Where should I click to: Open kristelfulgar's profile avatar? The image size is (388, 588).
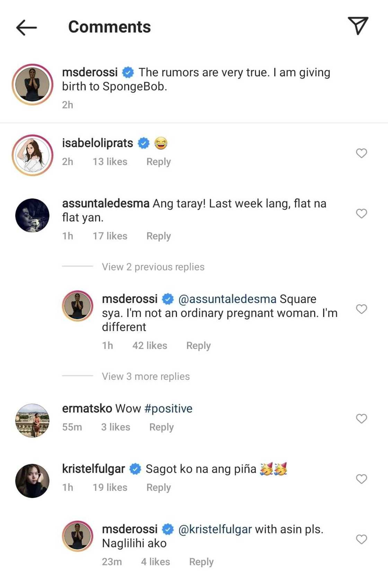[33, 481]
